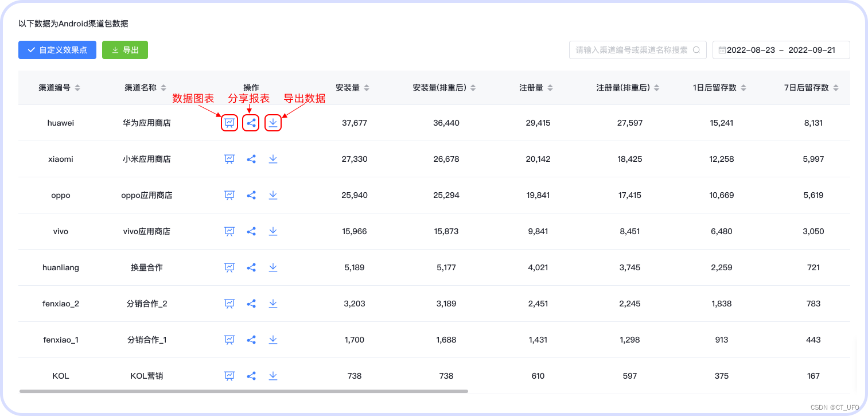This screenshot has height=416, width=868.
Task: Export data for huawei row
Action: pos(273,123)
